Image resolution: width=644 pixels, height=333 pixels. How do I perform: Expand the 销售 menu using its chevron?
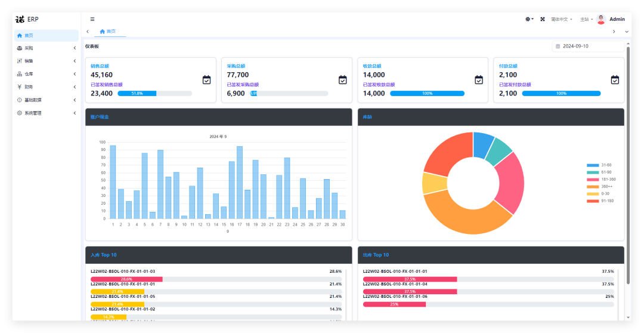pos(75,61)
